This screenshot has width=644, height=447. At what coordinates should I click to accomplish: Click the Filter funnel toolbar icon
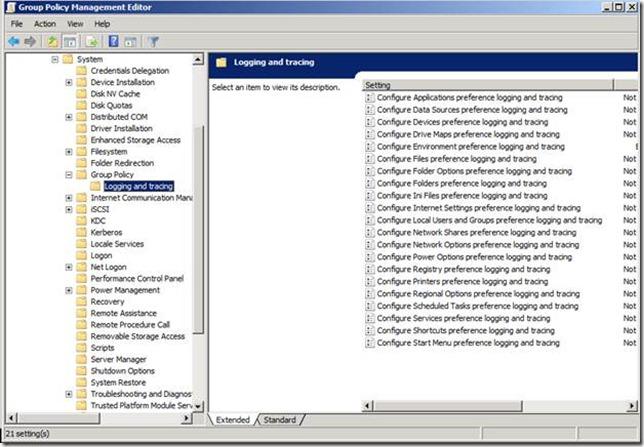[x=154, y=41]
